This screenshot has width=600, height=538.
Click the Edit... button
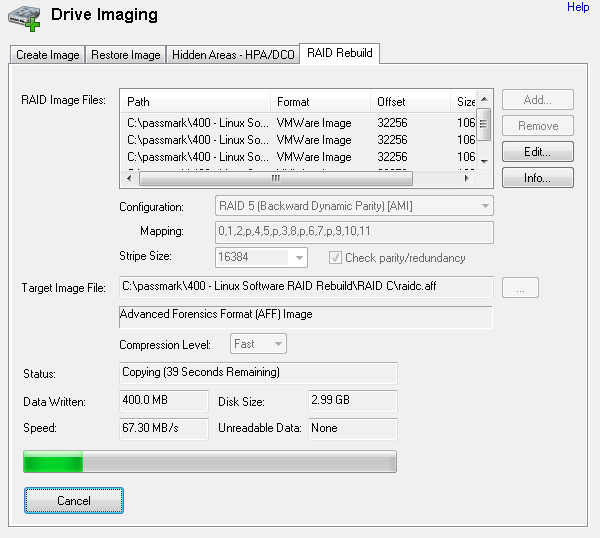coord(538,152)
